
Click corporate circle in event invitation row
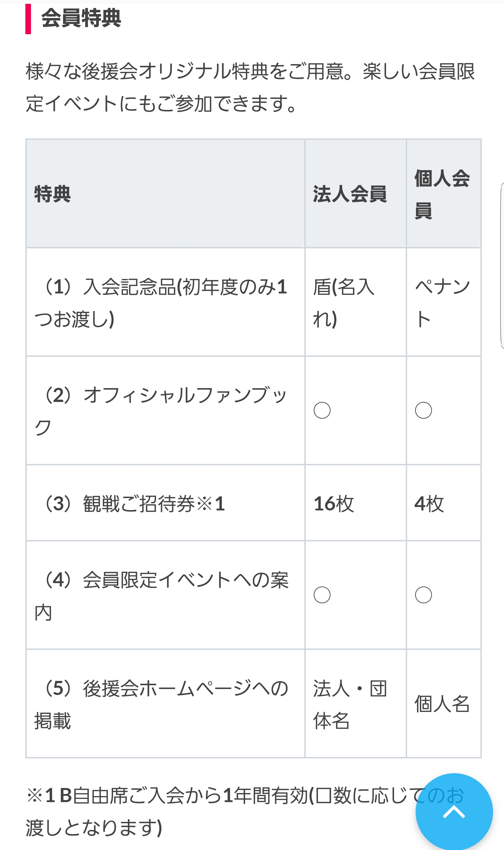tap(322, 595)
